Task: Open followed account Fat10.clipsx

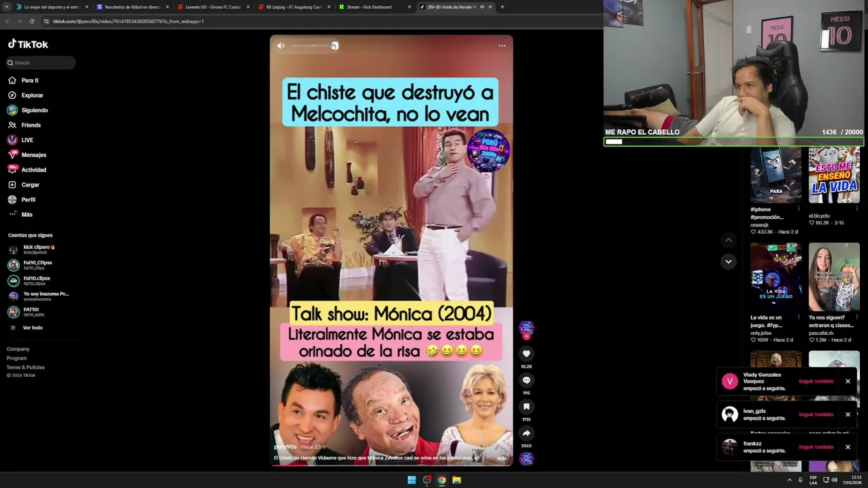Action: tap(37, 281)
